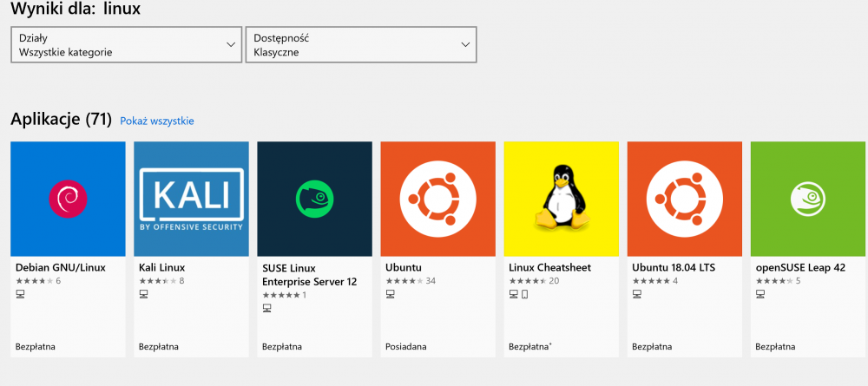Click the Debian GNU/Linux title
The height and width of the screenshot is (386, 868).
point(61,268)
